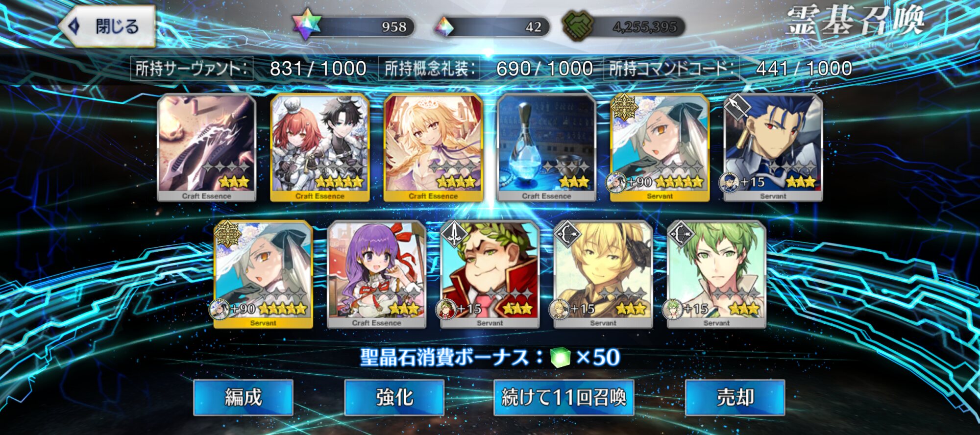
Task: Select 続けて11回召喚 to summon again
Action: click(564, 397)
